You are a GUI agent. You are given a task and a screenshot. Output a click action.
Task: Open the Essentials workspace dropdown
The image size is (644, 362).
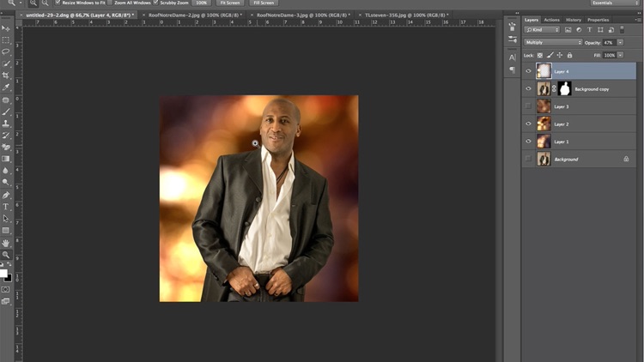(x=614, y=3)
